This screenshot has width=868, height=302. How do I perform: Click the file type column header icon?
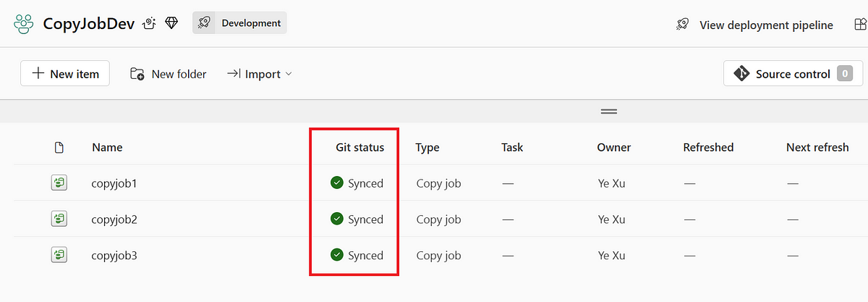pos(59,148)
